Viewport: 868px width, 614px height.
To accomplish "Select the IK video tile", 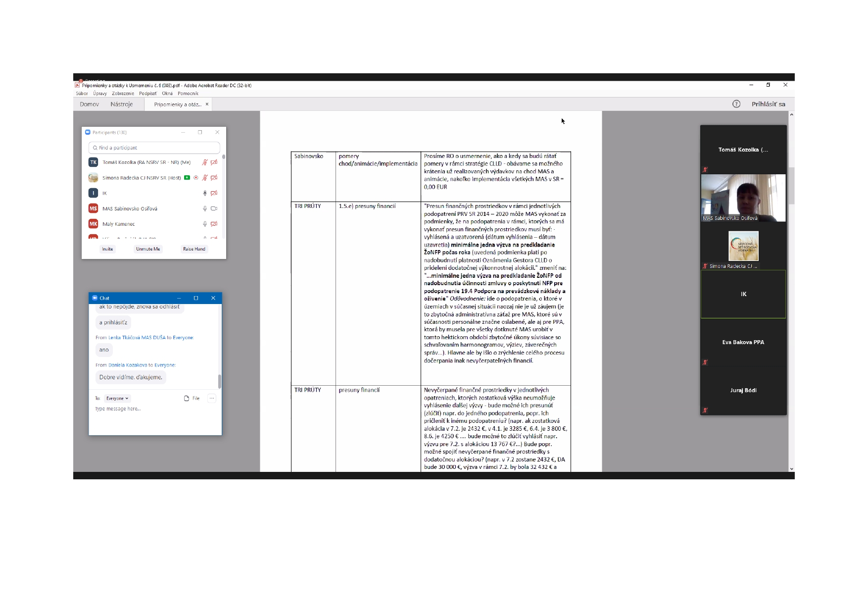I will [x=743, y=294].
